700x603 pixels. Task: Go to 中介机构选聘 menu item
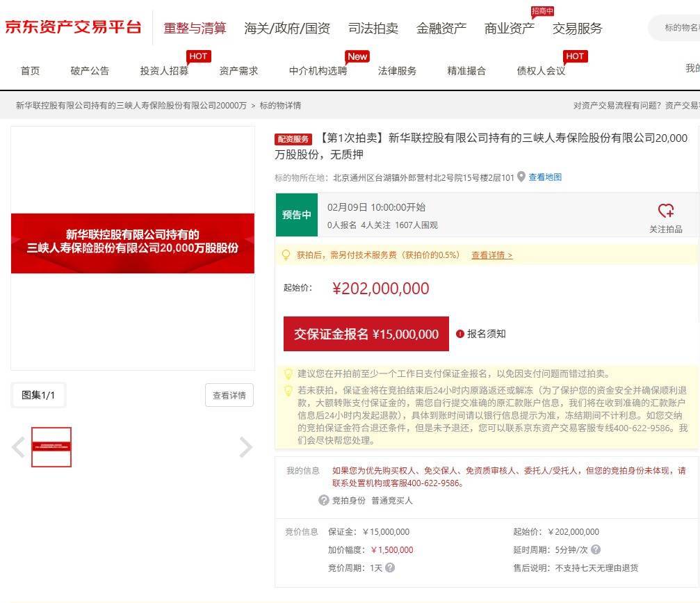click(318, 71)
